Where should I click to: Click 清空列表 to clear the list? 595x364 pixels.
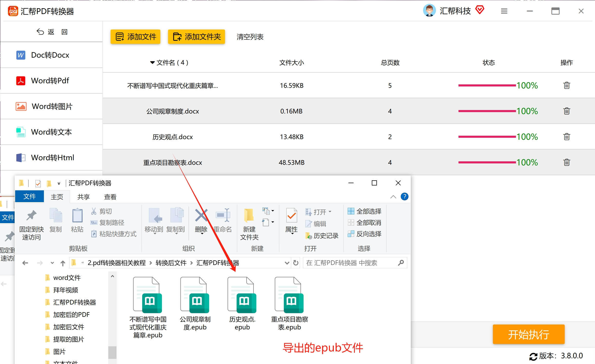coord(250,37)
